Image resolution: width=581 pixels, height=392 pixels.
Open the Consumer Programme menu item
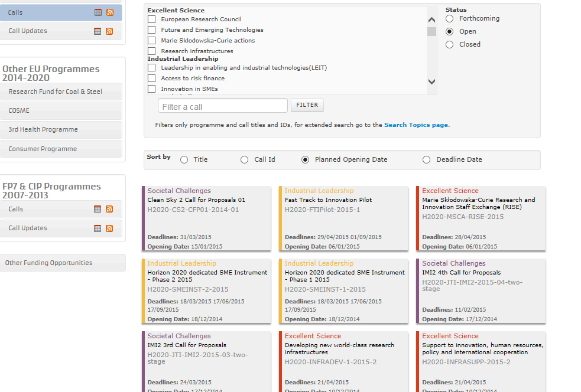[x=61, y=149]
